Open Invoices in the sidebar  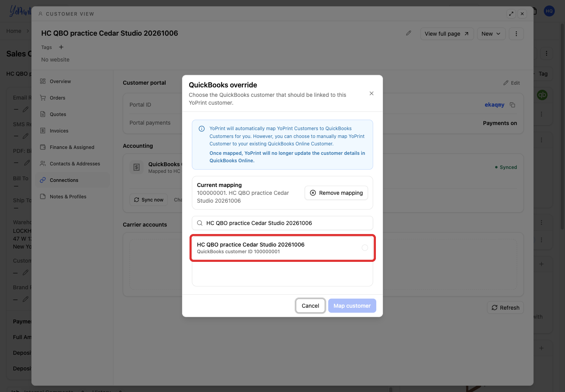[72, 131]
